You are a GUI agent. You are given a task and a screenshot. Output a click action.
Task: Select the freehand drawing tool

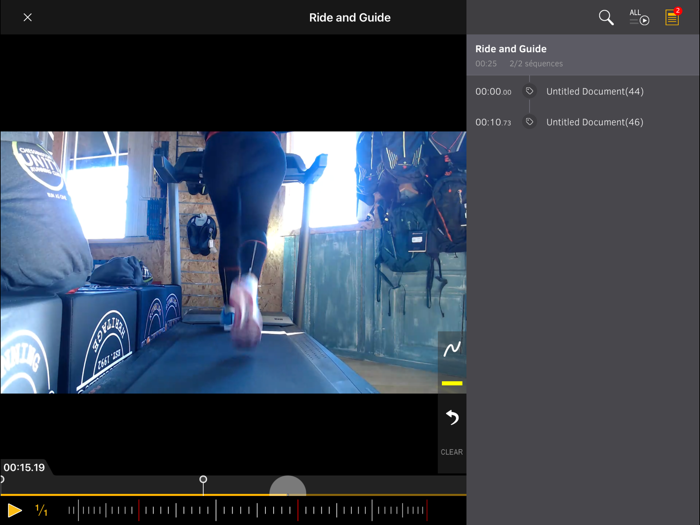click(x=452, y=349)
